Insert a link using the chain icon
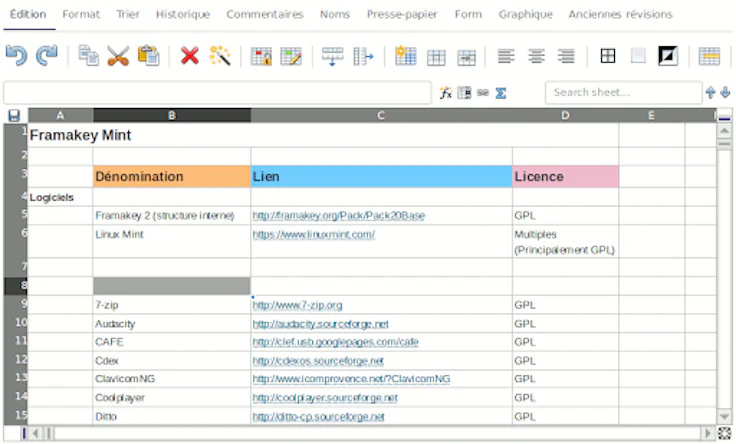 click(x=483, y=93)
